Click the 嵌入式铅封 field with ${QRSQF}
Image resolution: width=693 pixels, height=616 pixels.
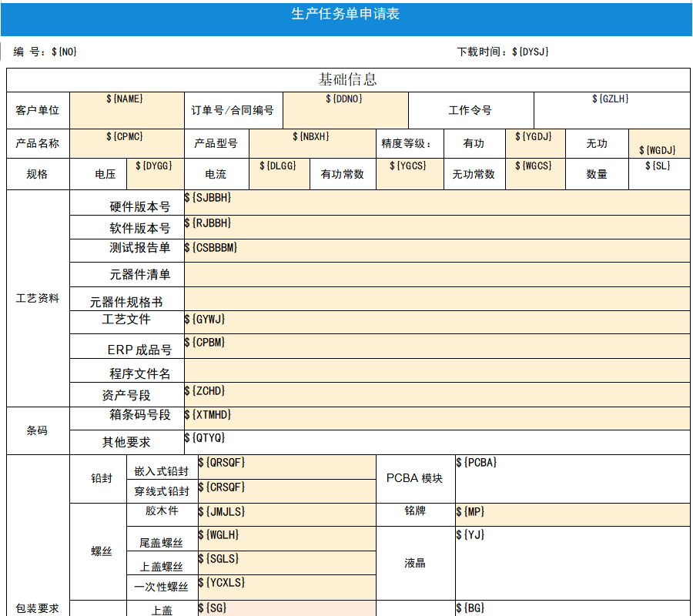[286, 467]
